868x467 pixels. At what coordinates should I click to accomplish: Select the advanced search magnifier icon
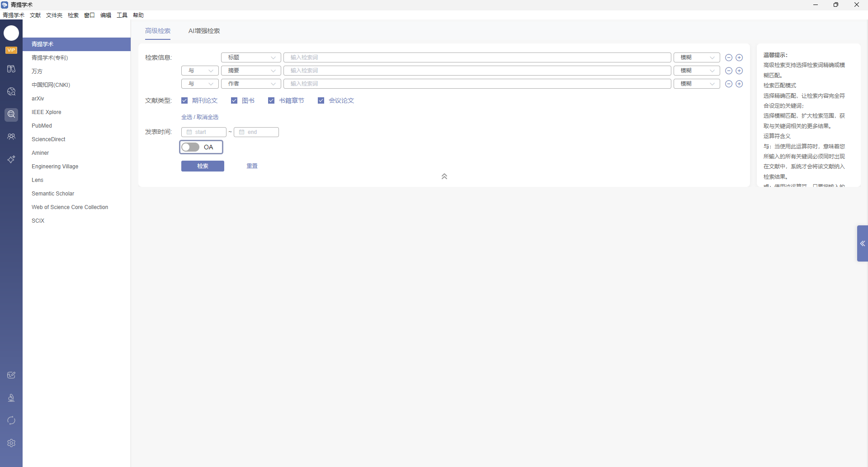click(x=11, y=114)
